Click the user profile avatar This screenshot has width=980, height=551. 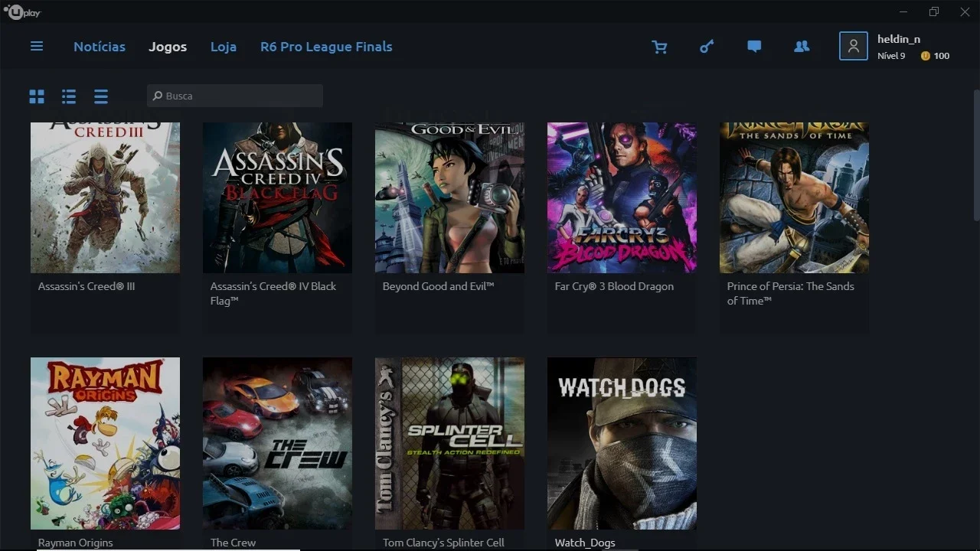coord(854,46)
